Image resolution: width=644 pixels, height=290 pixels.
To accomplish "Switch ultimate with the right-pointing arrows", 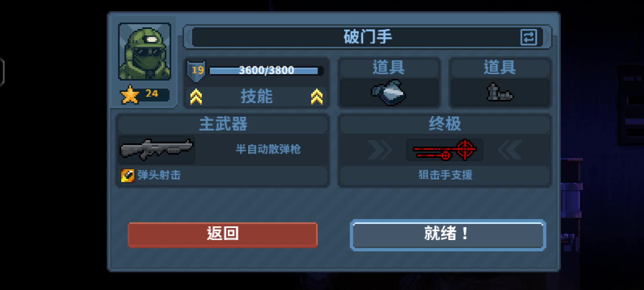I will tap(380, 150).
